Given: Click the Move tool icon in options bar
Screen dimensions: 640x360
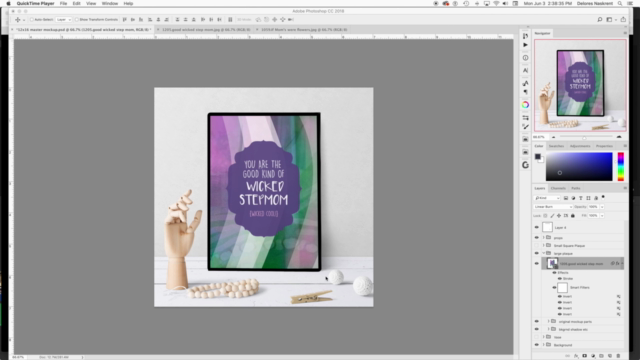Looking at the screenshot, I should pyautogui.click(x=18, y=20).
